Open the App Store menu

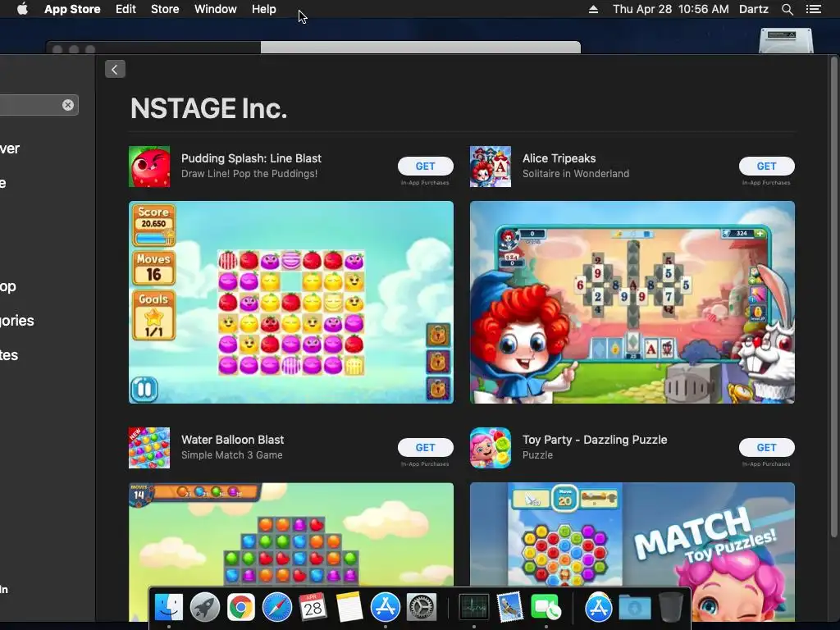click(72, 9)
